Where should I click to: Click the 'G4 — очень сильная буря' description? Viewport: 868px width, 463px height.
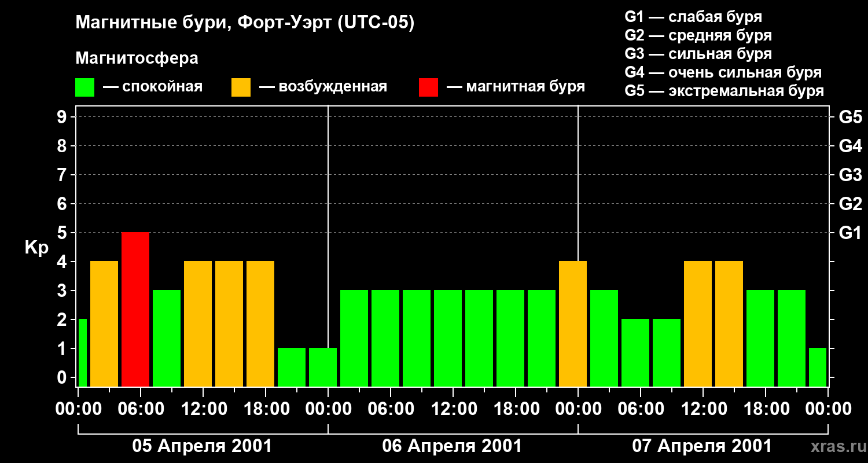click(x=723, y=72)
